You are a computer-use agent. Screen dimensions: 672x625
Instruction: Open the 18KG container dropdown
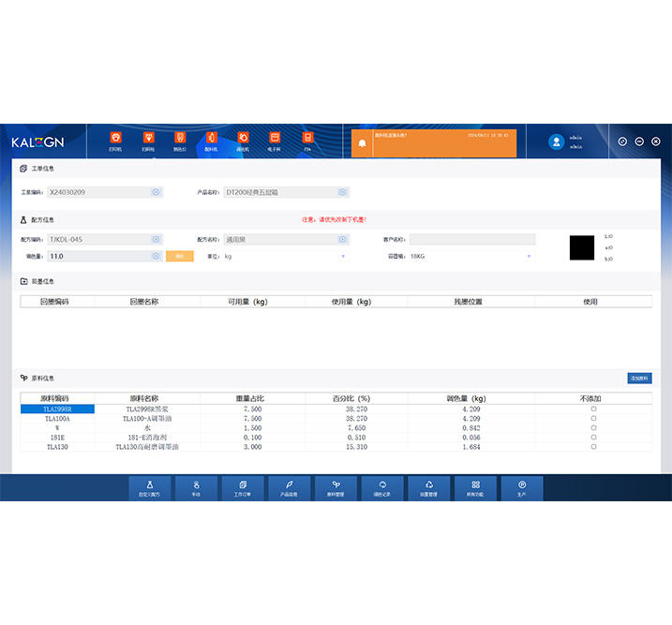coord(471,256)
